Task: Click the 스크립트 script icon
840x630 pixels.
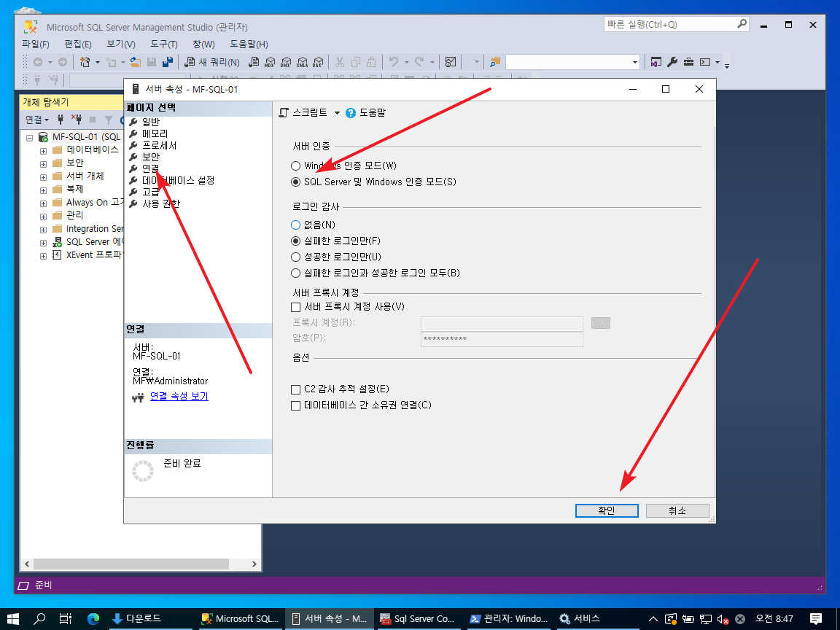Action: point(284,113)
